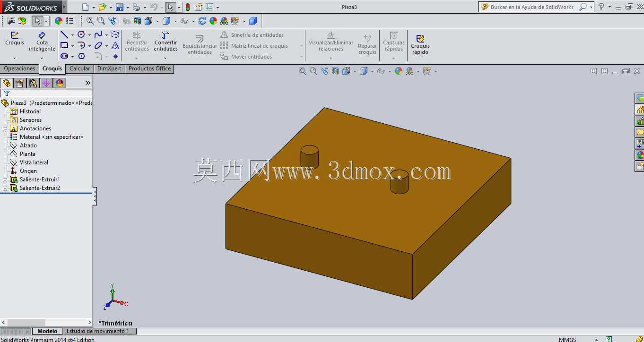
Task: Click the New document icon
Action: [85, 7]
